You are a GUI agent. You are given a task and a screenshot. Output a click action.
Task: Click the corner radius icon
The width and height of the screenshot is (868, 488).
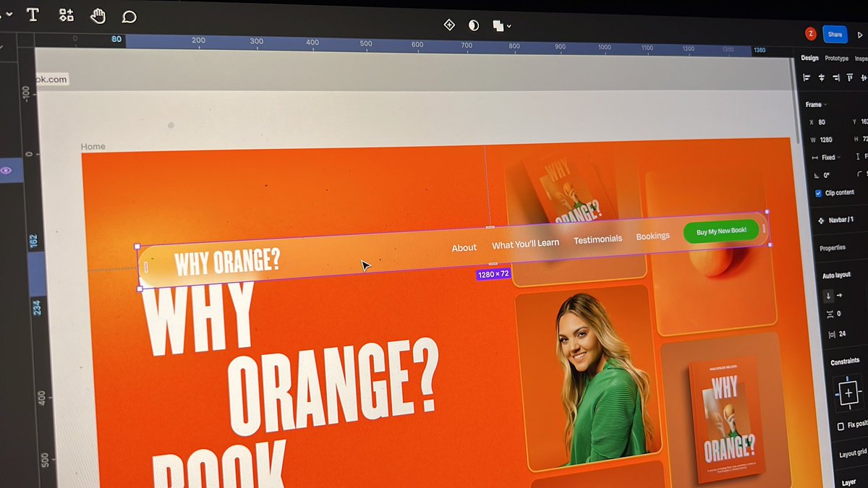[859, 174]
